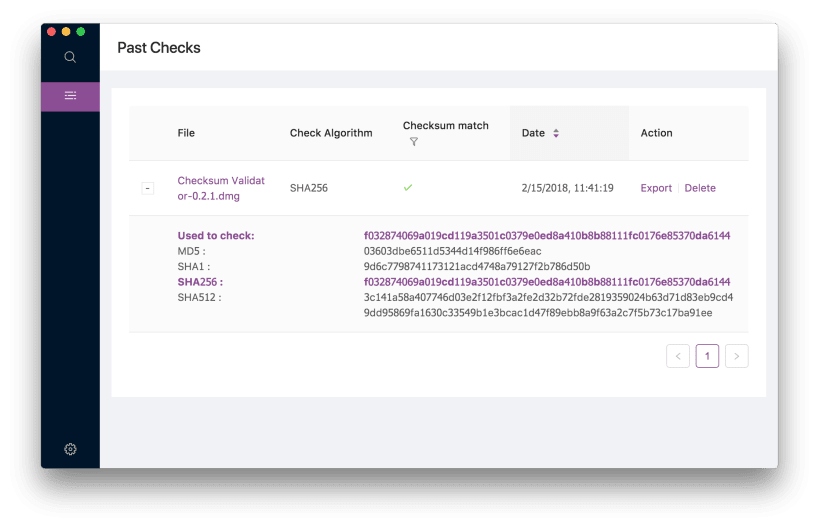Go to the previous page arrow
The width and height of the screenshot is (819, 527).
678,356
